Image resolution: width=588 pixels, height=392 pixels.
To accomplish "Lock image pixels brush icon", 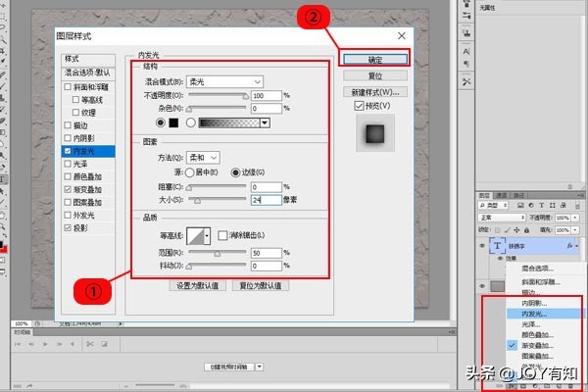I will click(507, 230).
